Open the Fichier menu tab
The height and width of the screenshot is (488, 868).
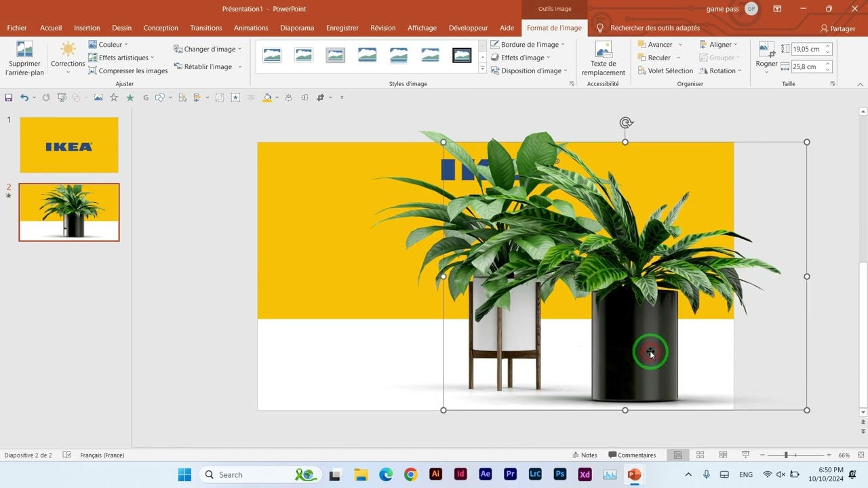tap(17, 28)
